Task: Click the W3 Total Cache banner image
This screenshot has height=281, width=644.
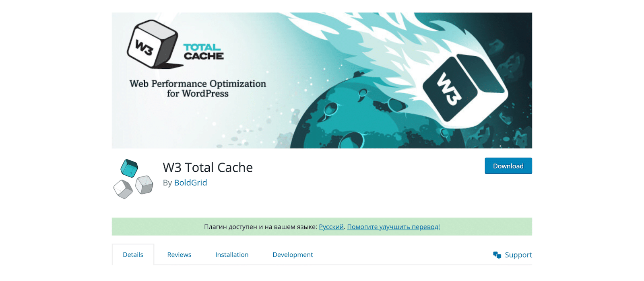Action: [x=322, y=80]
